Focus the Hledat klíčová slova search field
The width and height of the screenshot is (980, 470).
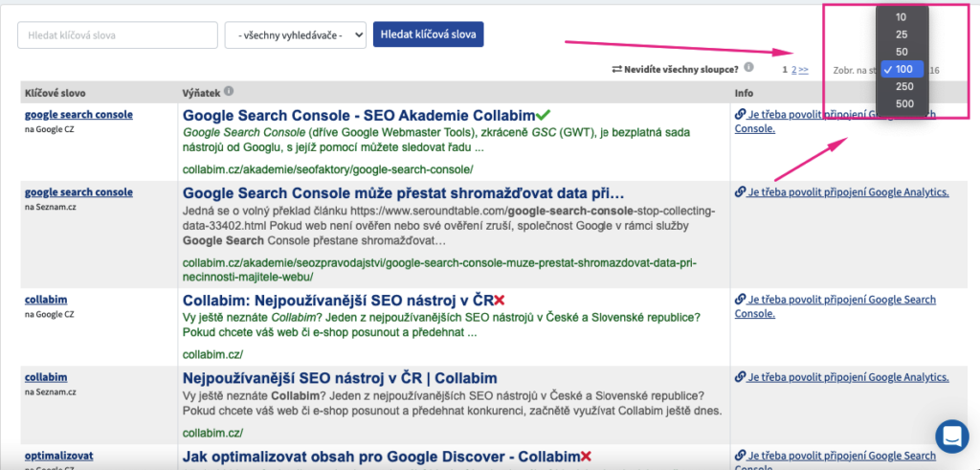tap(118, 35)
